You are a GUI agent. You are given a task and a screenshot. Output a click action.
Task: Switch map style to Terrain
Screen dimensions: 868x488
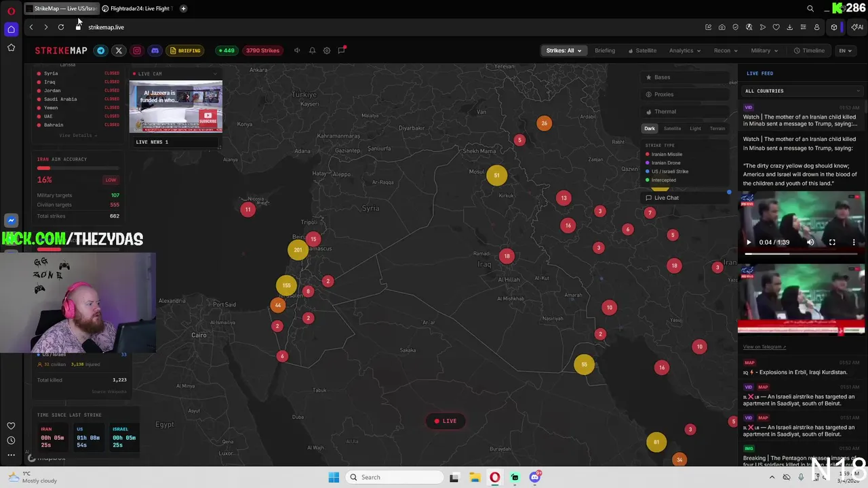[x=717, y=128]
